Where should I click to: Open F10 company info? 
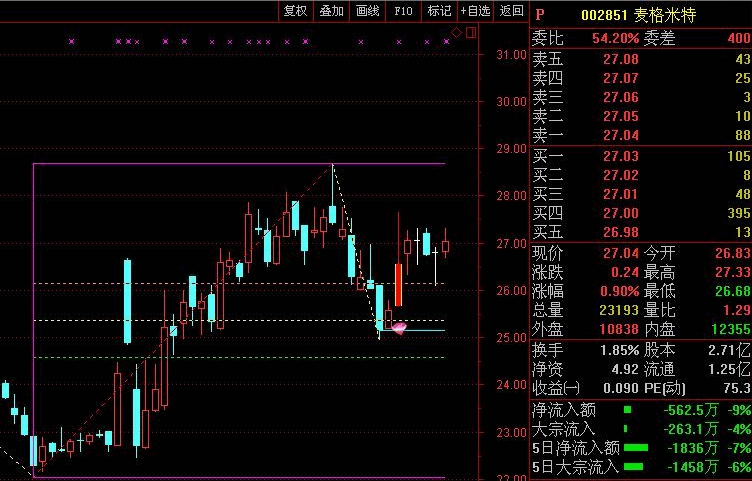click(403, 11)
